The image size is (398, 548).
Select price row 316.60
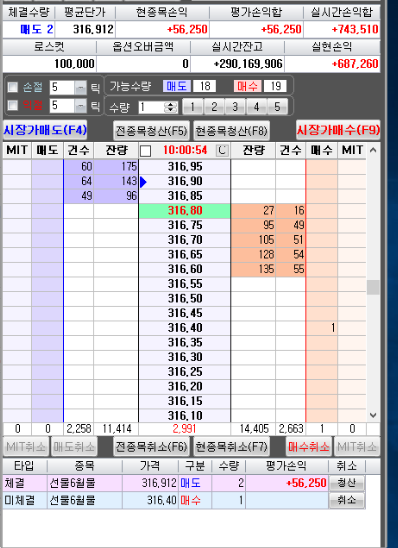point(184,269)
